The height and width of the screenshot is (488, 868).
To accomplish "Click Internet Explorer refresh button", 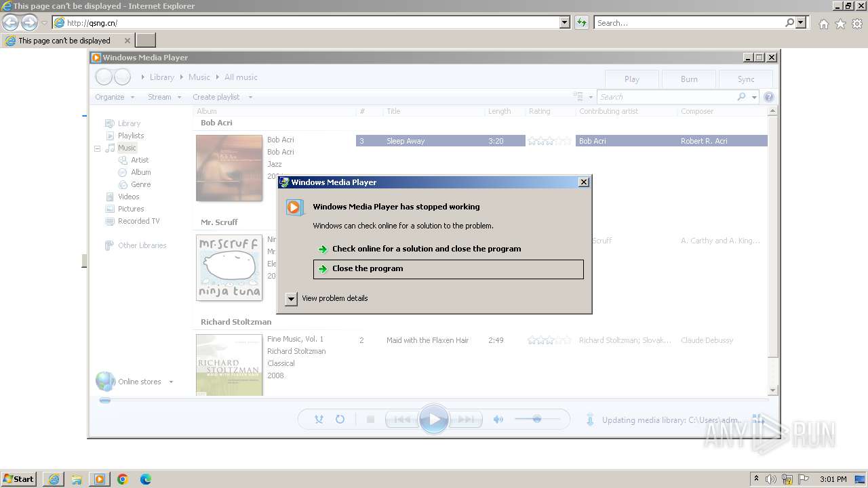I will 581,22.
